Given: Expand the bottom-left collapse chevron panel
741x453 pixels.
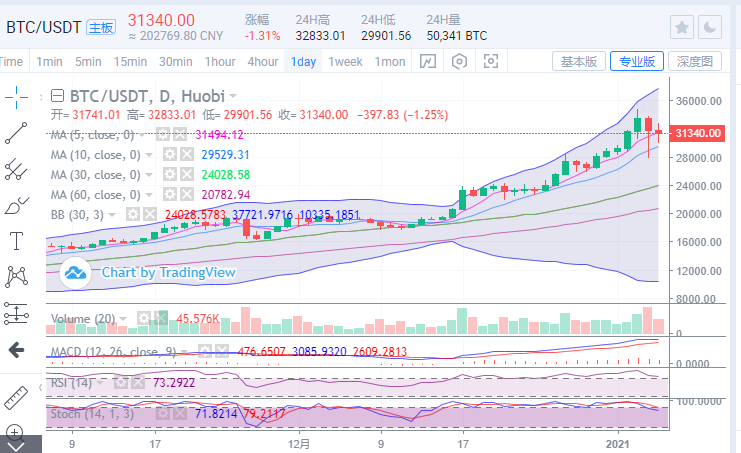Looking at the screenshot, I should coord(16,445).
